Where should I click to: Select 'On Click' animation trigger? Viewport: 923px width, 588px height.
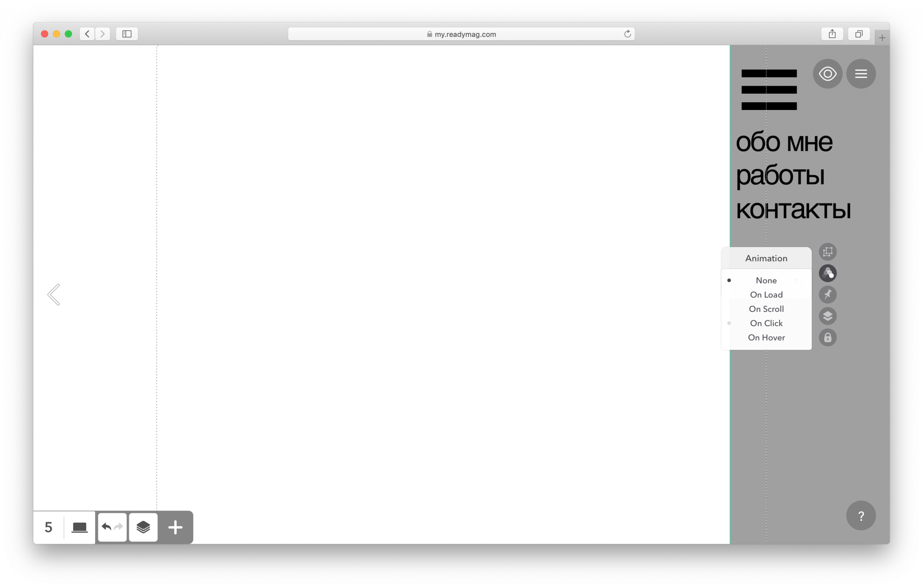click(x=766, y=323)
